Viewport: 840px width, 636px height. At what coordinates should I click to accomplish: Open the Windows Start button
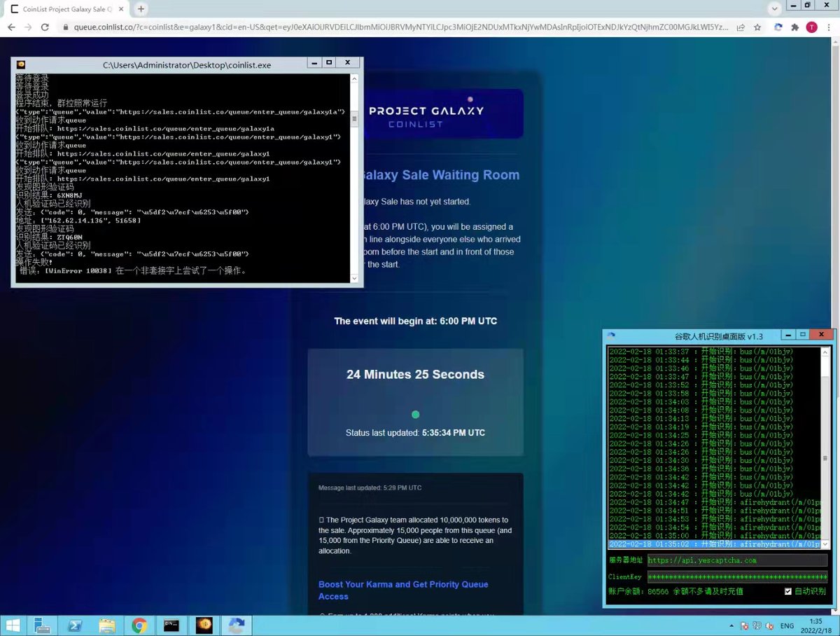pos(14,625)
